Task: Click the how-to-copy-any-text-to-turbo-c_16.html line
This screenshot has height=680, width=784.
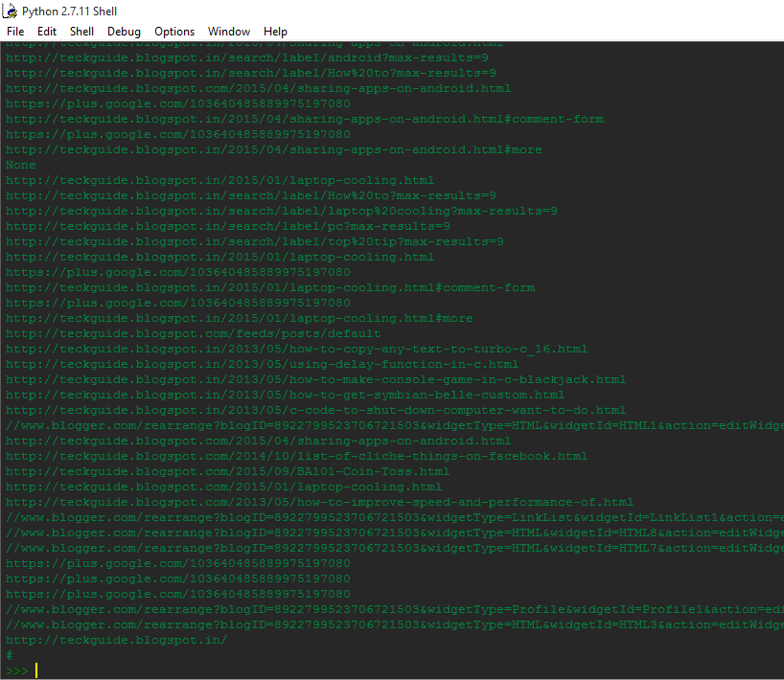Action: pyautogui.click(x=296, y=349)
